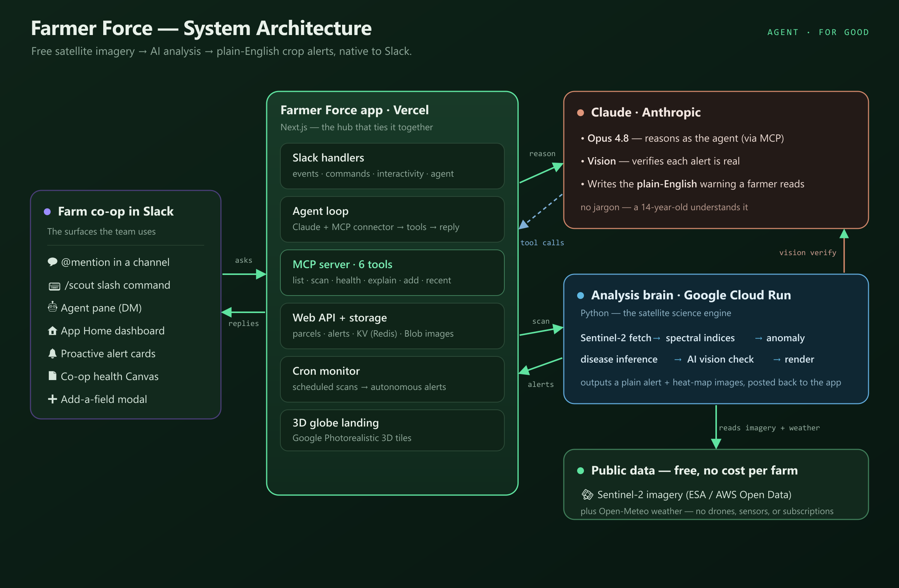Click the bell icon beside Proactive alert cards
Viewport: 899px width, 588px height.
pos(53,353)
